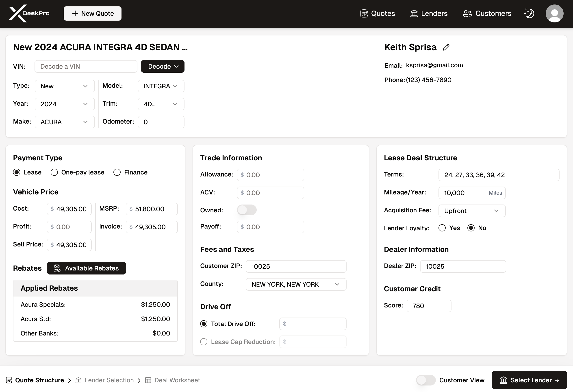Click the plus icon in New Quote
This screenshot has height=392, width=573.
(x=75, y=13)
